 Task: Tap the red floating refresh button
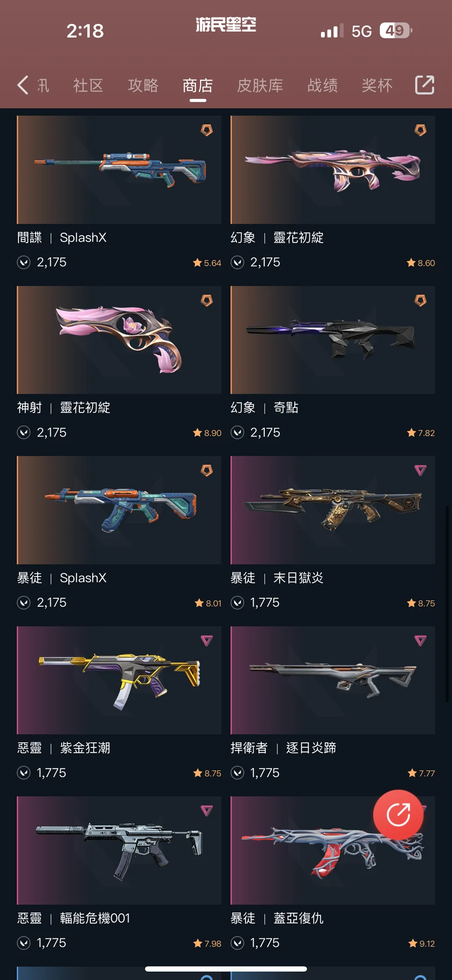[x=398, y=815]
